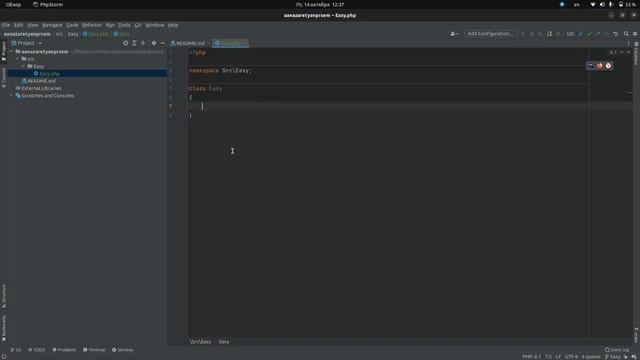Click Git commit green checkmark
The height and width of the screenshot is (360, 640).
click(x=589, y=33)
